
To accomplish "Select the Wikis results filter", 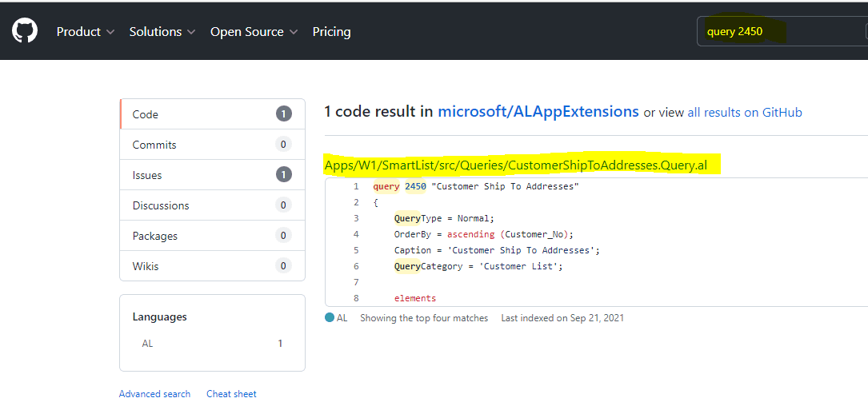I will (x=213, y=266).
